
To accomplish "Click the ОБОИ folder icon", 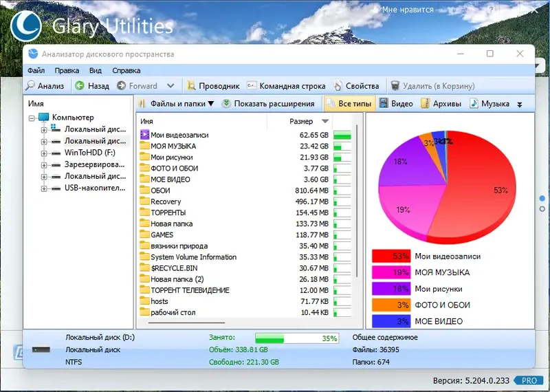I will (144, 190).
